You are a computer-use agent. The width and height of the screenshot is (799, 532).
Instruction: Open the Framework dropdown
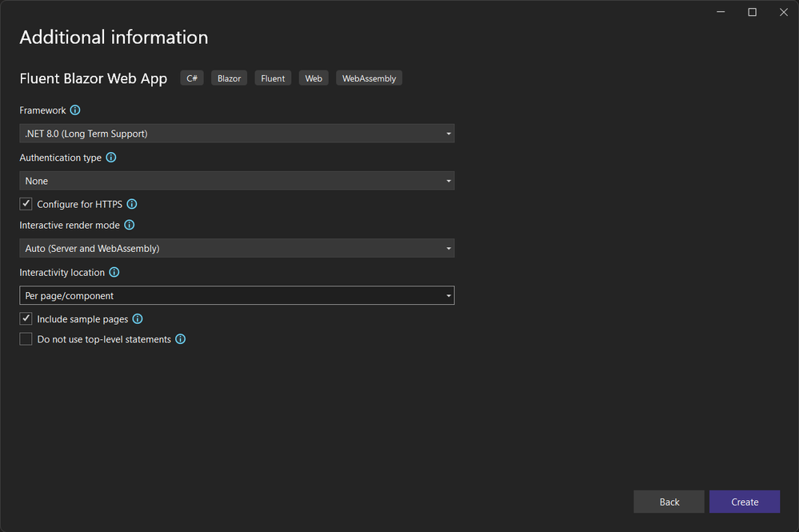(237, 134)
